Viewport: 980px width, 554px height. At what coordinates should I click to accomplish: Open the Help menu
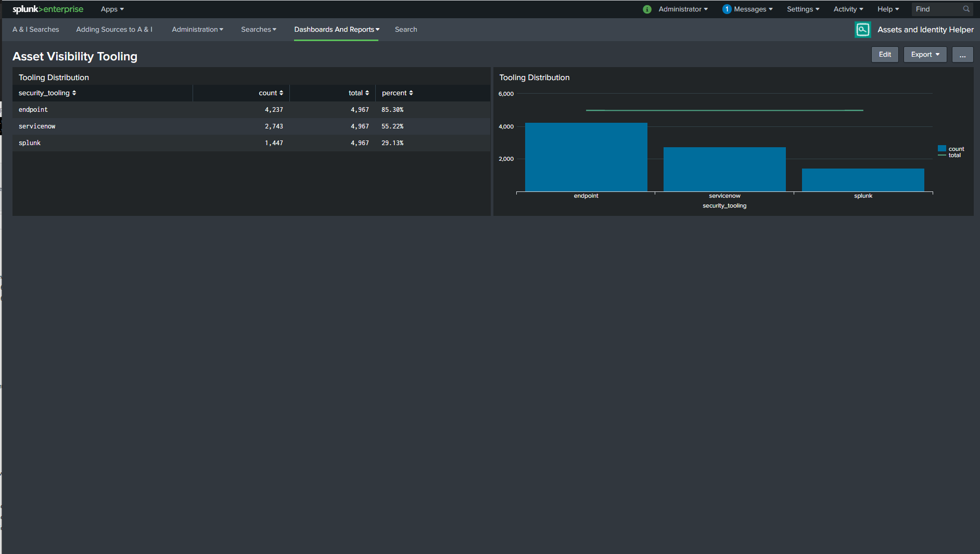click(x=888, y=9)
